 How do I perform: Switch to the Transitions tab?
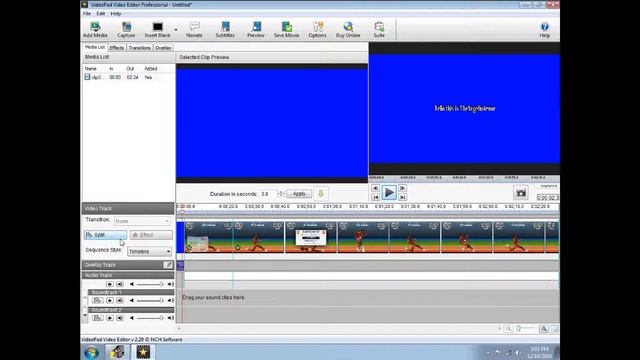point(139,48)
